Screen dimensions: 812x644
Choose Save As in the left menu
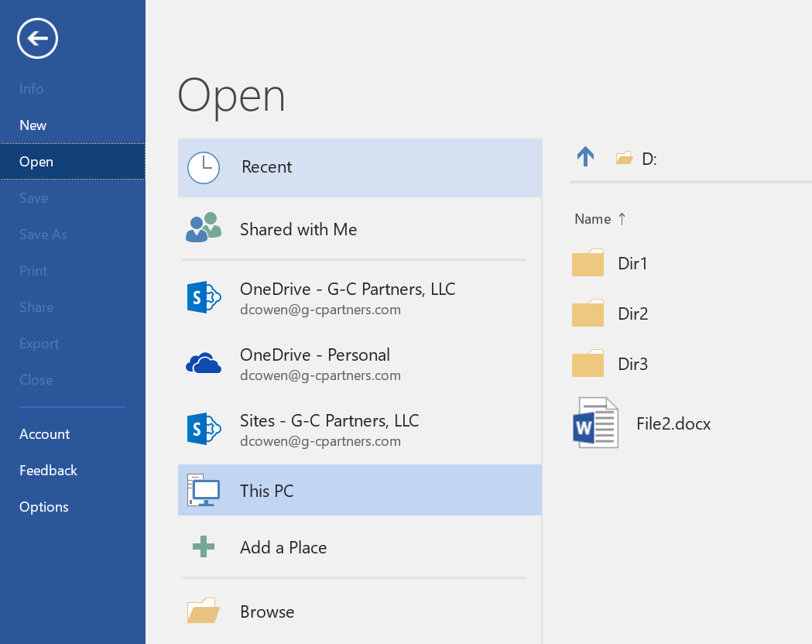tap(43, 235)
